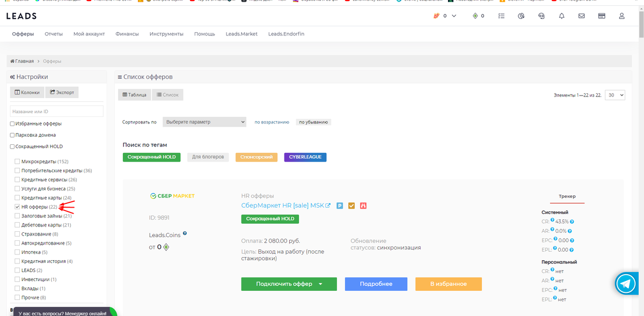Check the Микрокредиты (152) category
Viewport: 644px width, 316px height.
[x=17, y=161]
